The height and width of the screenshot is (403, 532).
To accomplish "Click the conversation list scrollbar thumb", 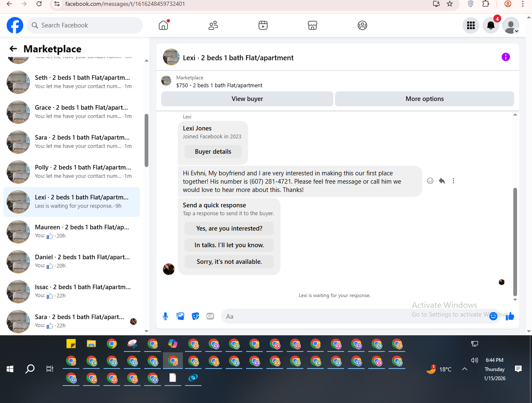I will [x=146, y=140].
